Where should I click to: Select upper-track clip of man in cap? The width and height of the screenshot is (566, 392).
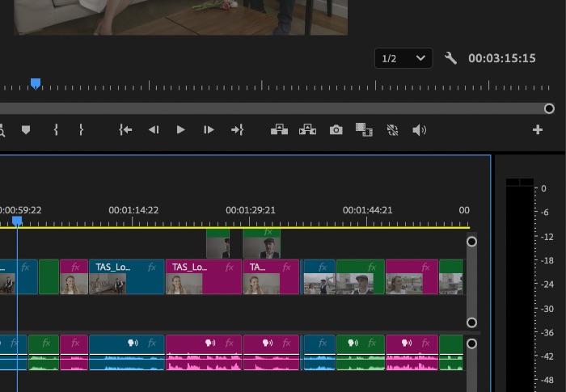point(262,243)
